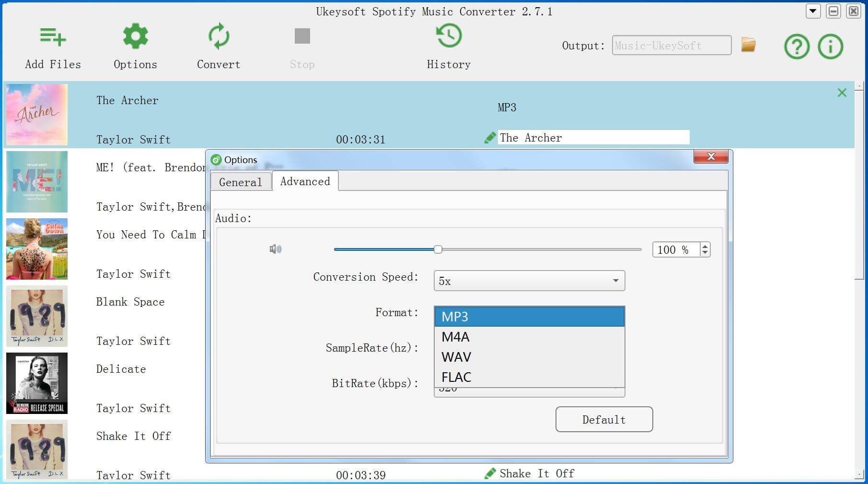
Task: Open title bar dropdown menu arrow
Action: click(813, 11)
